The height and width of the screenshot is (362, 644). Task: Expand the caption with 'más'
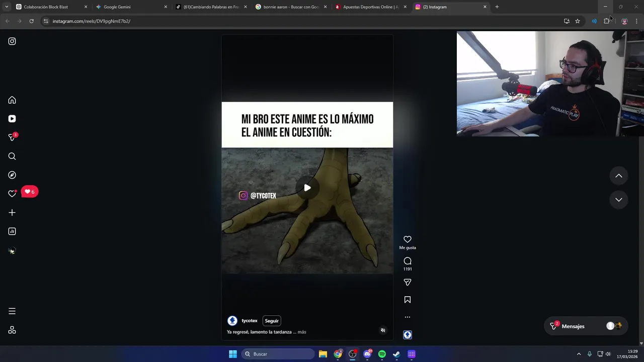click(302, 332)
